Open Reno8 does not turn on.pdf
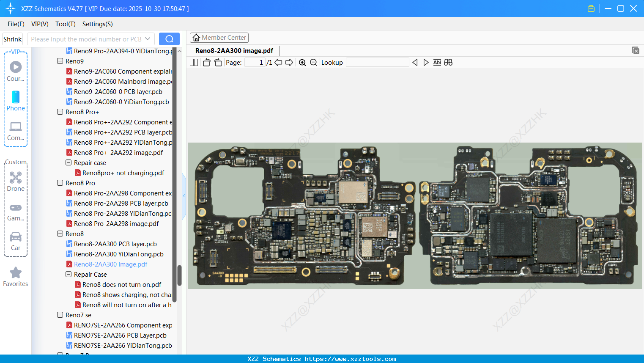 (x=118, y=284)
